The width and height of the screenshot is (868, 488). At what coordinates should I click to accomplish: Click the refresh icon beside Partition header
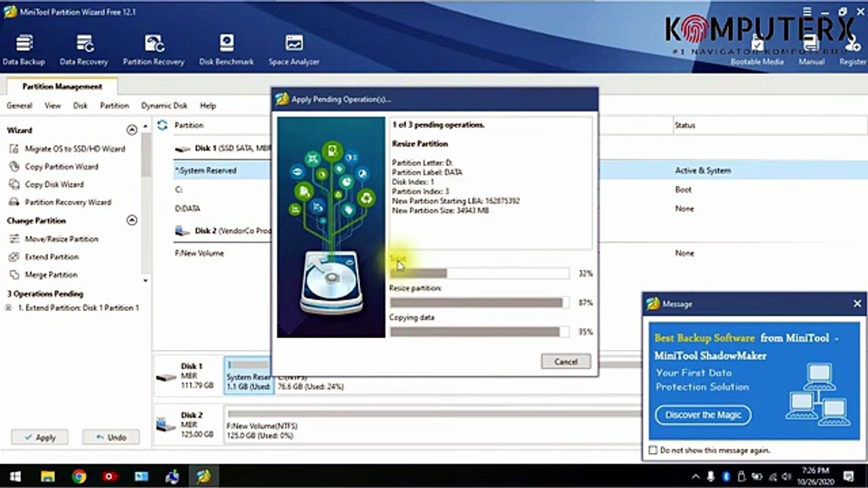coord(162,125)
